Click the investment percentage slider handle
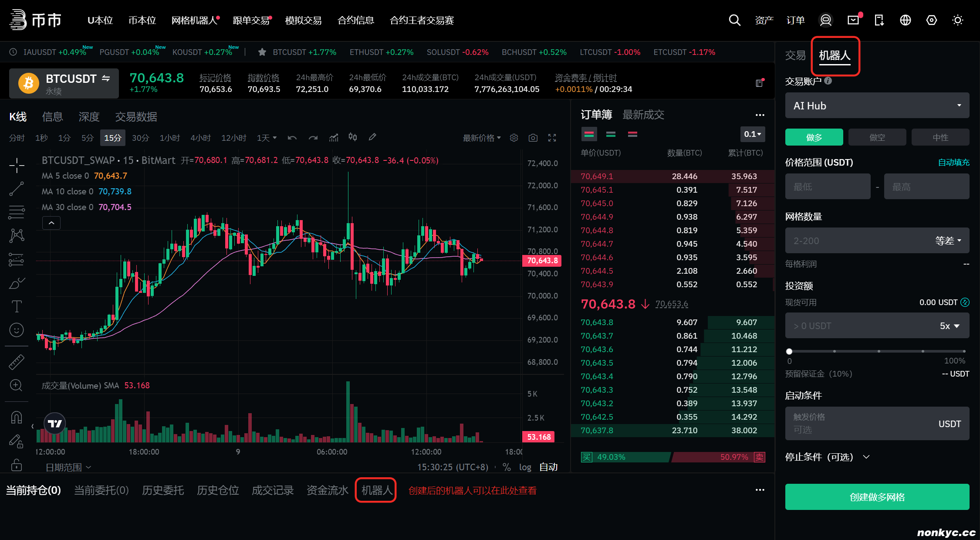 789,351
